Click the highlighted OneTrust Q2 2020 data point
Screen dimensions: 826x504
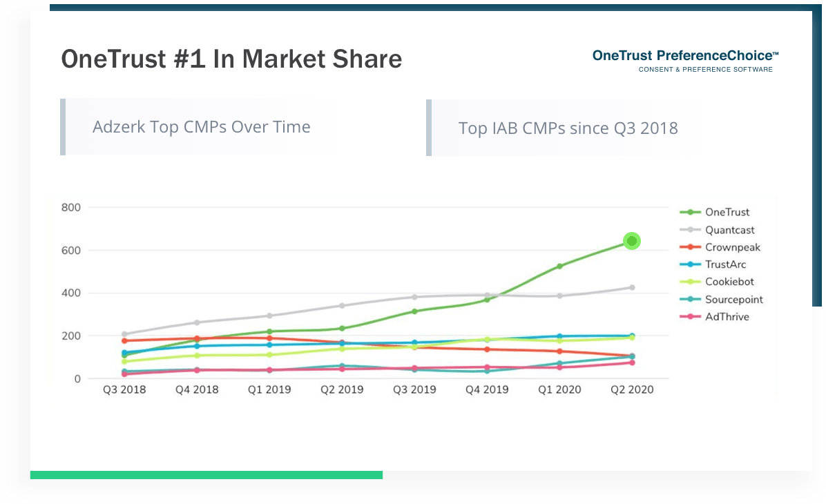pyautogui.click(x=632, y=241)
